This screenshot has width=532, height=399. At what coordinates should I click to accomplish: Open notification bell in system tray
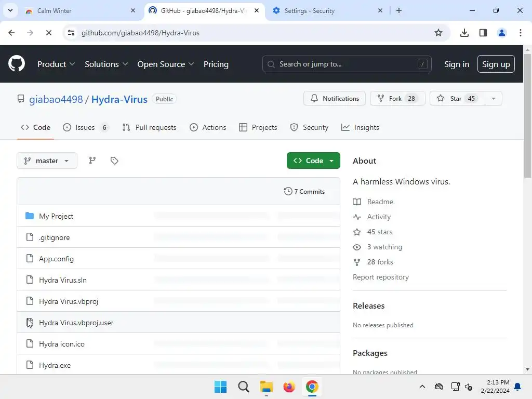518,387
